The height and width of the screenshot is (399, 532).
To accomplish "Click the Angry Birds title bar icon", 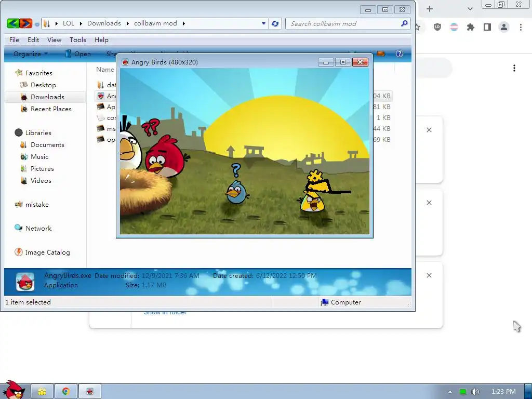I will coord(125,62).
